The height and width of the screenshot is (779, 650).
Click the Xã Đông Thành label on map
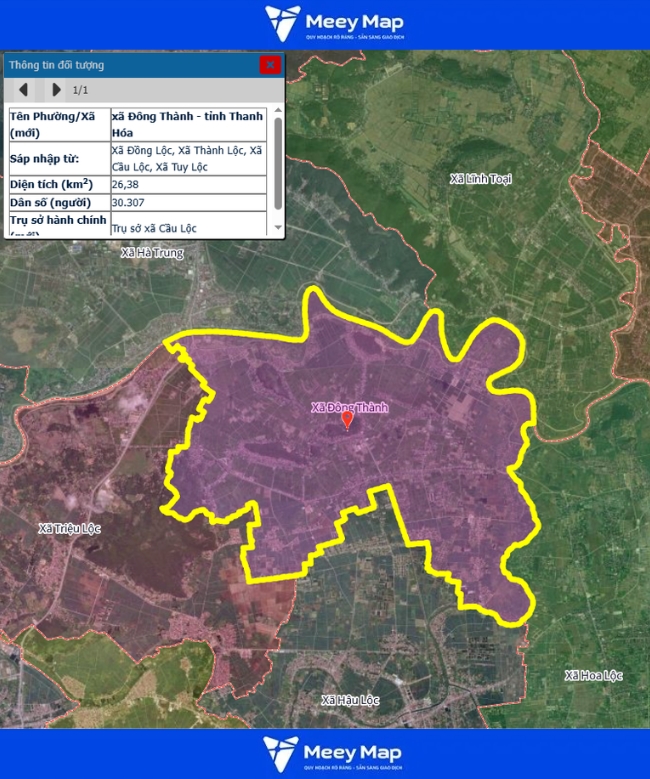tap(348, 407)
